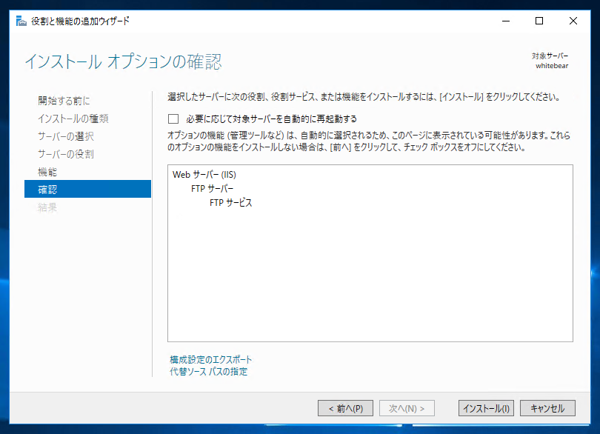Click the キャンセル button
Screen dimensions: 600x434
pyautogui.click(x=548, y=408)
